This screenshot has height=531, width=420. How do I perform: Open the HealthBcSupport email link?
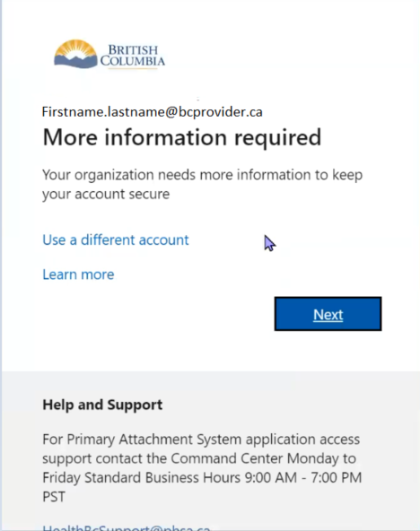[127, 527]
